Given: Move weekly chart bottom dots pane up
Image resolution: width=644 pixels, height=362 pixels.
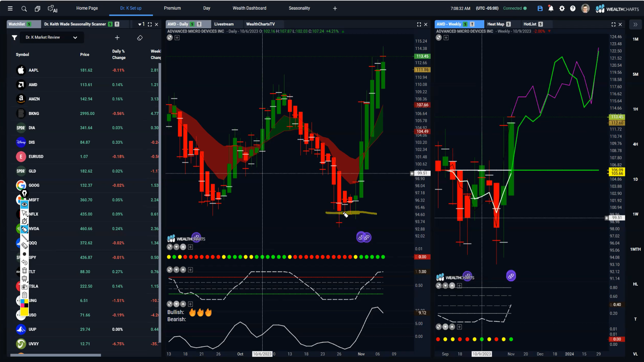Looking at the screenshot, I should [x=452, y=327].
